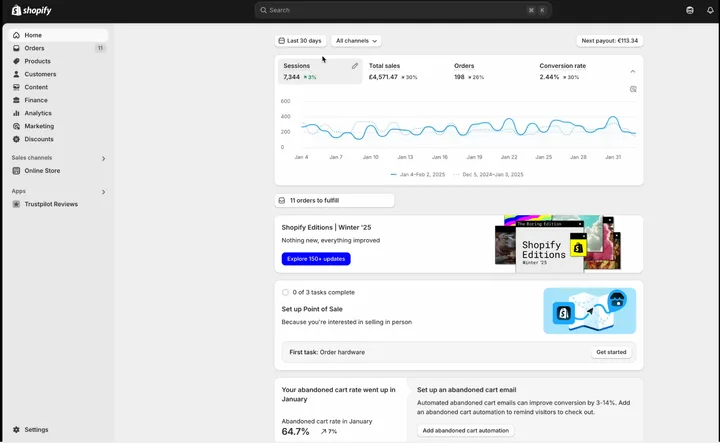The image size is (720, 443).
Task: Open the store icon in top bar
Action: (690, 10)
